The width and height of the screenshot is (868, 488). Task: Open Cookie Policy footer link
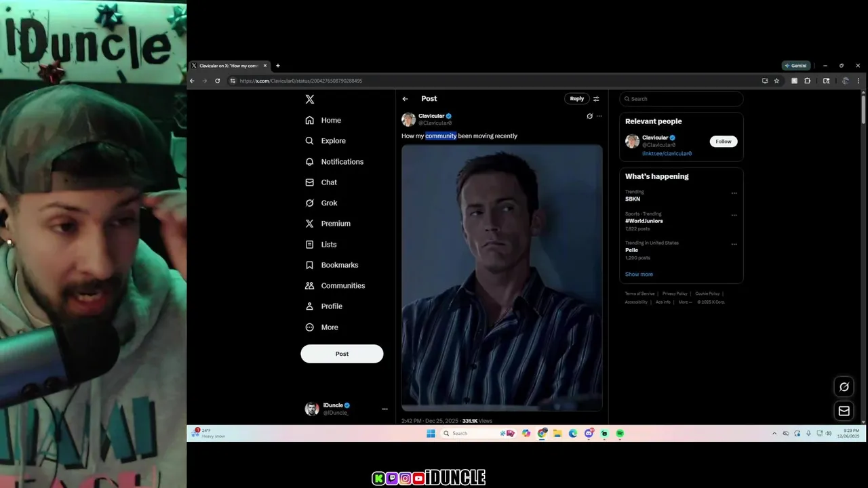(x=707, y=293)
